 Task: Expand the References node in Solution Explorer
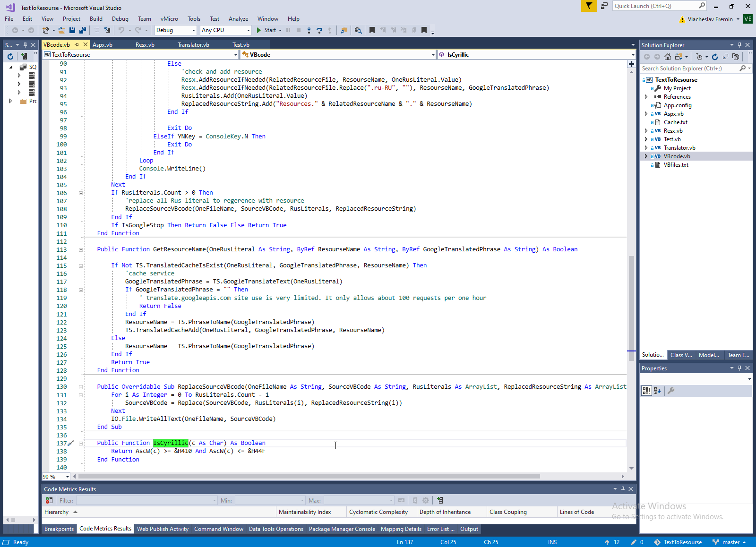[646, 97]
